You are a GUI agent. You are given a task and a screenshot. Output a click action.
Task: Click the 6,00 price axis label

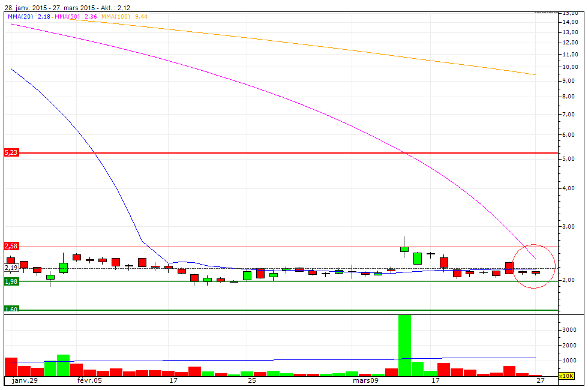pyautogui.click(x=569, y=134)
